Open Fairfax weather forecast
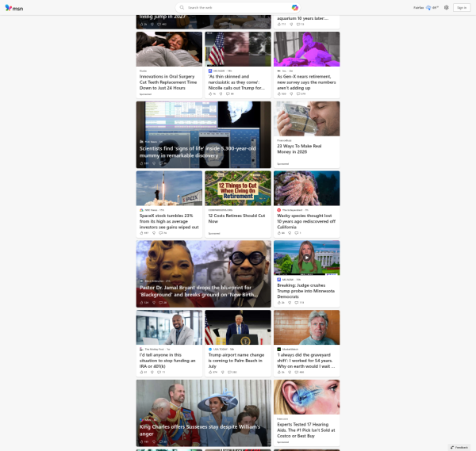This screenshot has width=476, height=451. tap(425, 8)
